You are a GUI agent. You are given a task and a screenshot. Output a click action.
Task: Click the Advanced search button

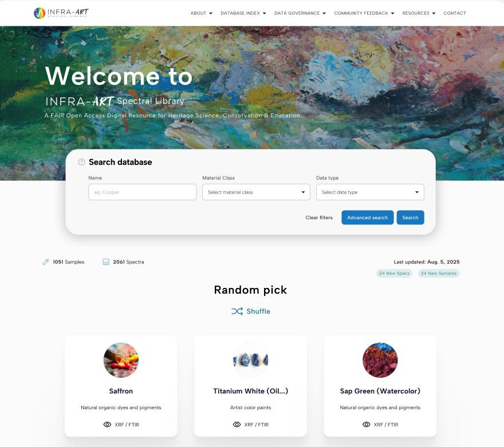click(x=367, y=217)
